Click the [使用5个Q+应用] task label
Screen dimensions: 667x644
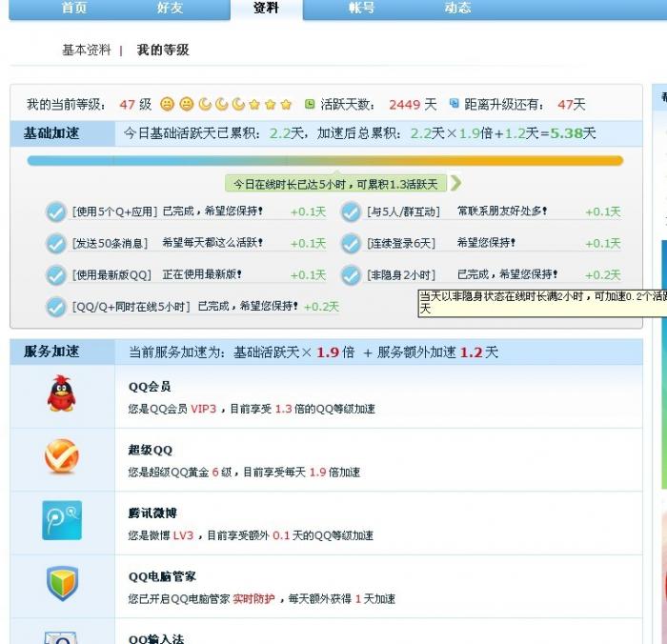115,211
